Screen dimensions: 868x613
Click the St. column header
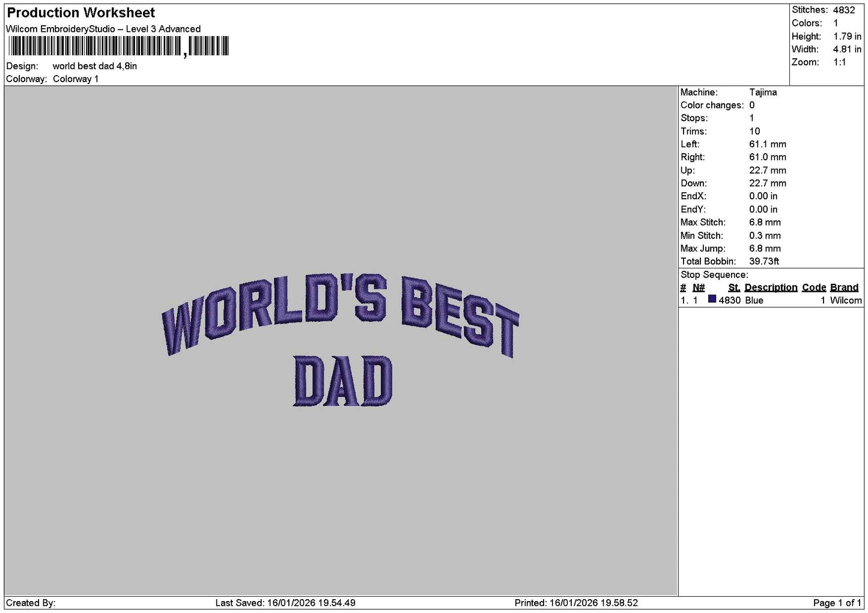coord(734,288)
